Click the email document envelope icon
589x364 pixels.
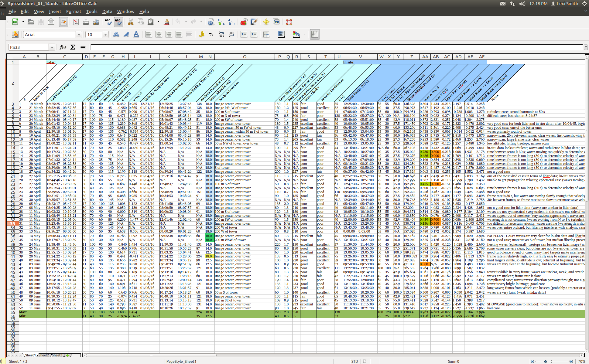pyautogui.click(x=51, y=22)
